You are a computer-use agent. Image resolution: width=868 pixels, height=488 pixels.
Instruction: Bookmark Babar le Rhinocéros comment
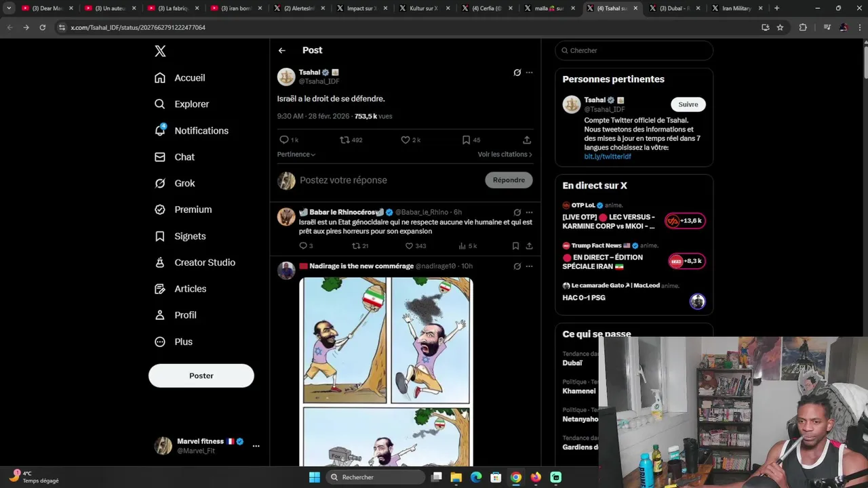(x=515, y=246)
